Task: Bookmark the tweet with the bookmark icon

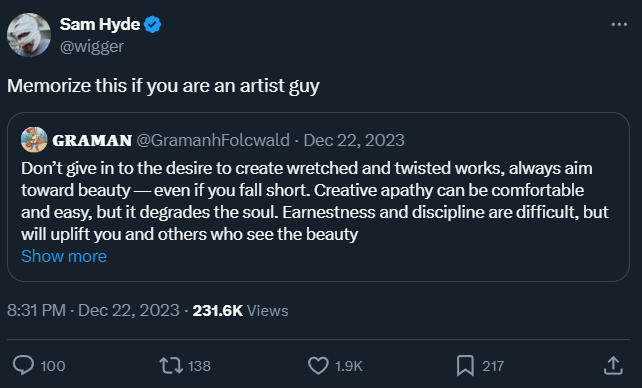Action: click(x=465, y=365)
